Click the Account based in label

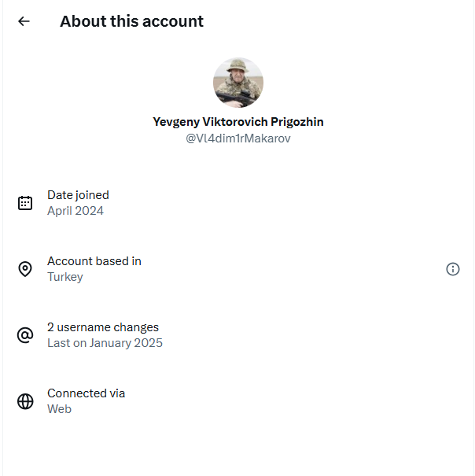pos(94,261)
